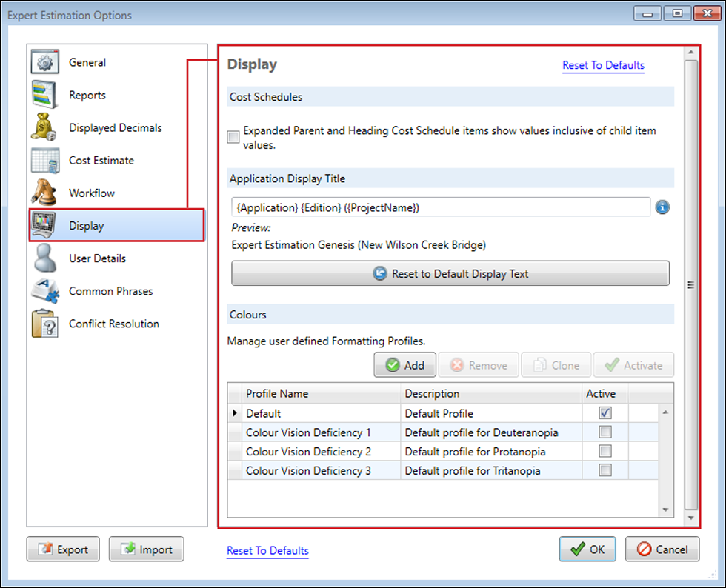Select the Workflow chess piece icon
726x588 pixels.
(44, 193)
